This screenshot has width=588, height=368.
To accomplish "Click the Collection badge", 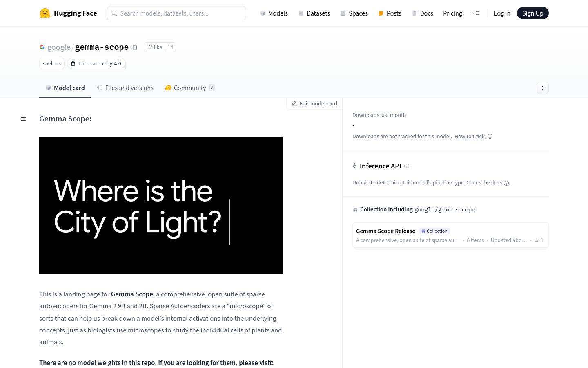I will pyautogui.click(x=434, y=231).
